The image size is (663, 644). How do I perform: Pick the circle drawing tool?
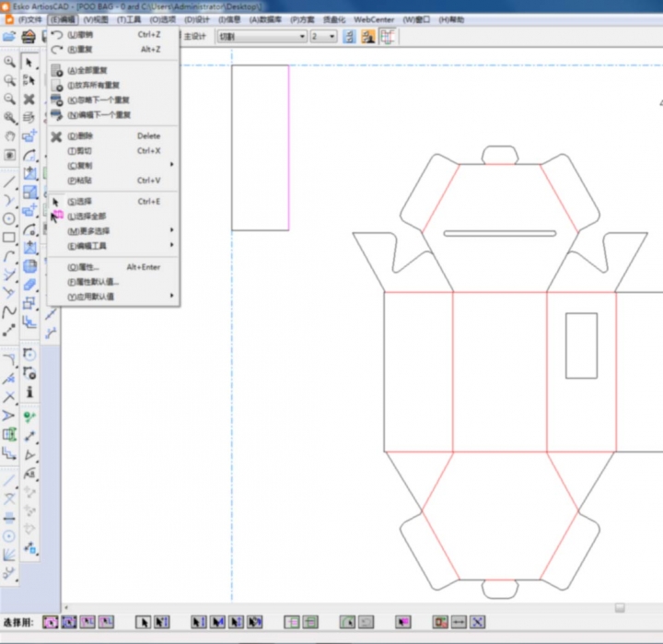click(9, 218)
